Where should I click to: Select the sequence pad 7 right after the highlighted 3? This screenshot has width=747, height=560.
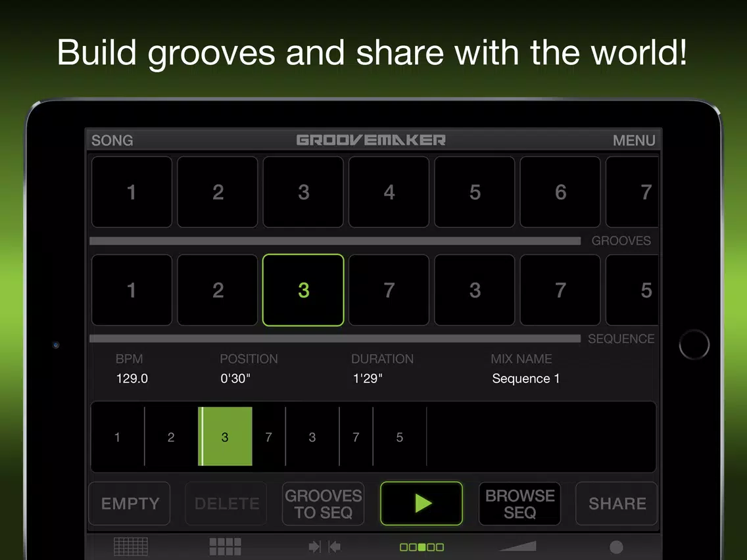[x=389, y=290]
